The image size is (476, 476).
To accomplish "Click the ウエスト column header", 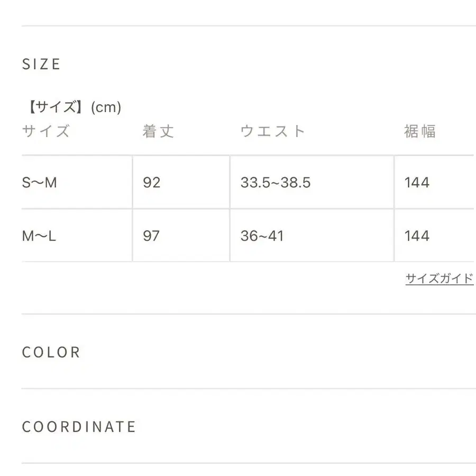I will pos(273,131).
